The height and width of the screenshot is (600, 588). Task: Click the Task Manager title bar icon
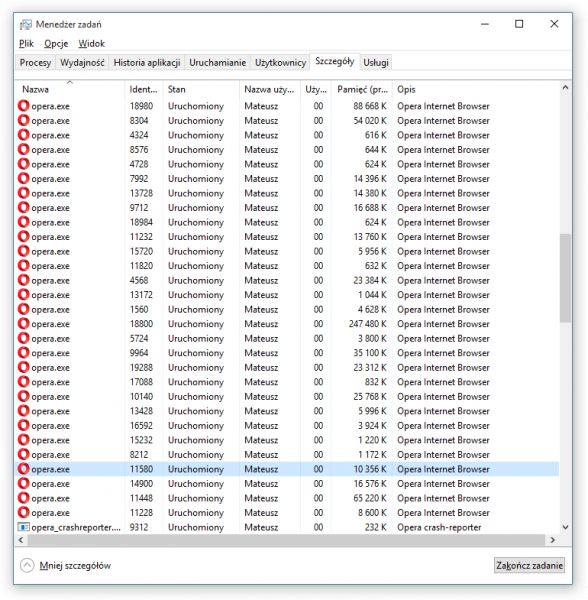point(26,24)
